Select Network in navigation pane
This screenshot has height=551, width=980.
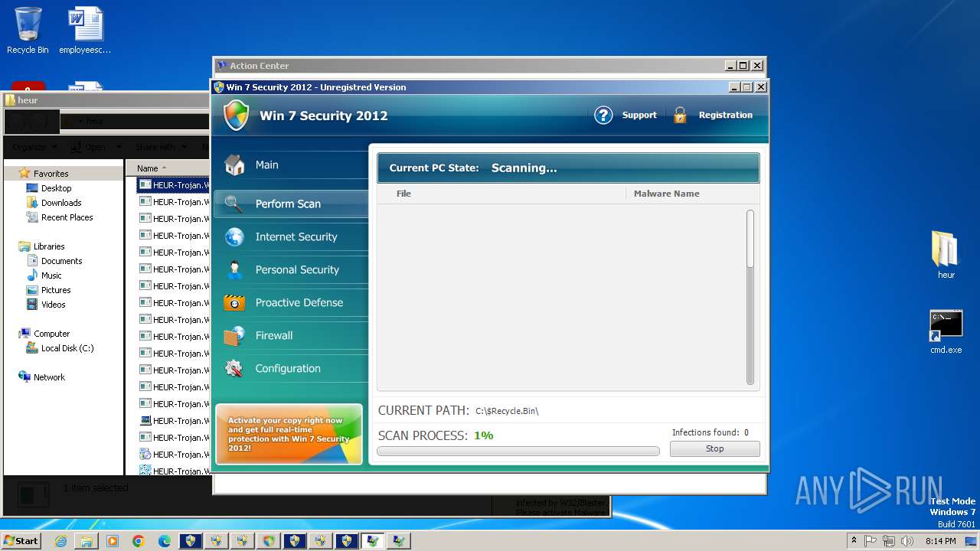pyautogui.click(x=49, y=377)
